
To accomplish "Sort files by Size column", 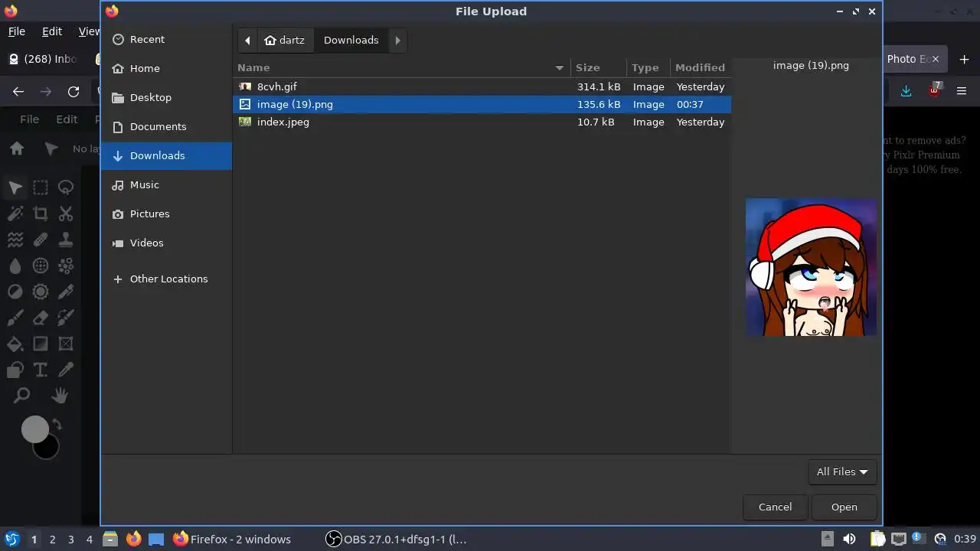I will tap(599, 67).
